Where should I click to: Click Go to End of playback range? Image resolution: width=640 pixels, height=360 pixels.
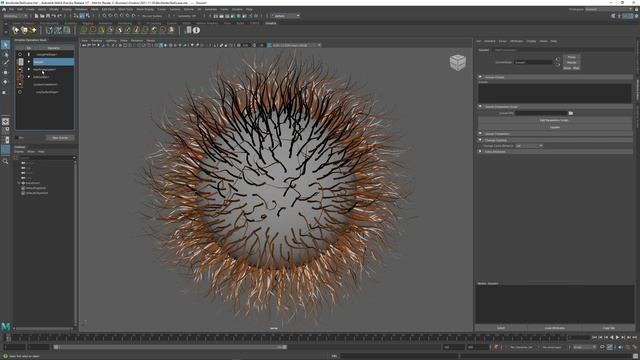pyautogui.click(x=634, y=338)
